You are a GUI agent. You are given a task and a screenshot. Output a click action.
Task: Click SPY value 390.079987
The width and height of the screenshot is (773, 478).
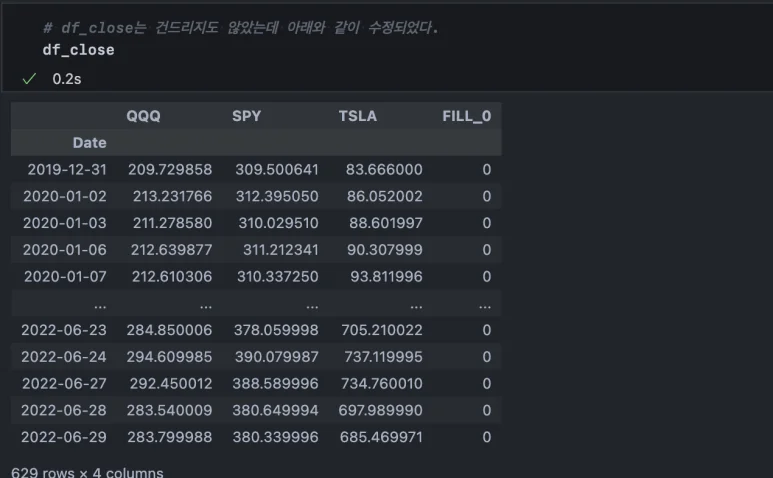click(276, 357)
